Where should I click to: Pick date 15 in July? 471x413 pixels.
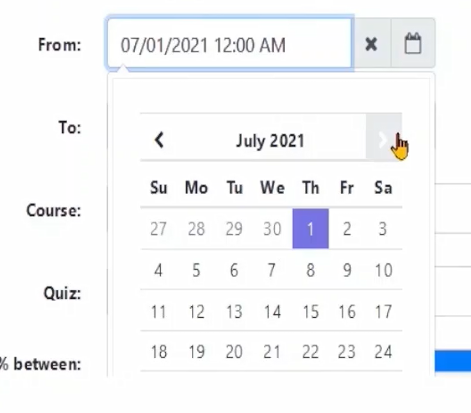click(x=310, y=312)
